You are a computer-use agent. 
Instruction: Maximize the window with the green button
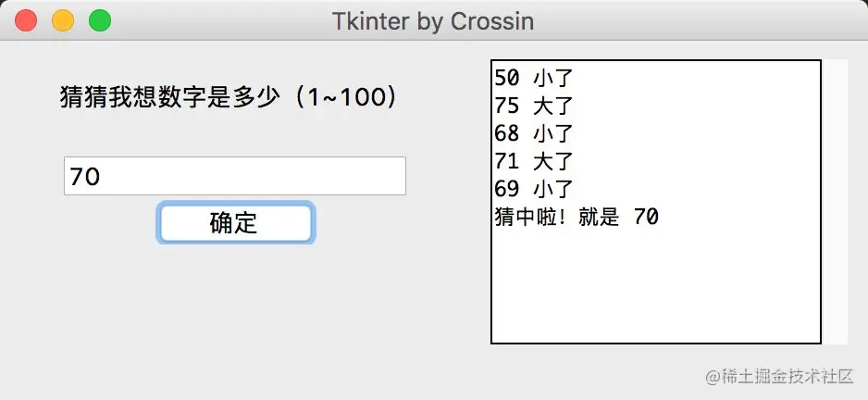99,20
